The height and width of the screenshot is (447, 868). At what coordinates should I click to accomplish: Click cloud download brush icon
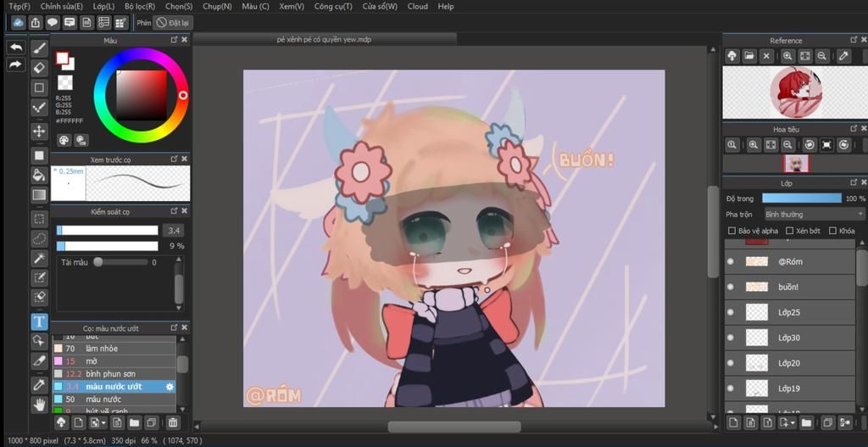(61, 422)
